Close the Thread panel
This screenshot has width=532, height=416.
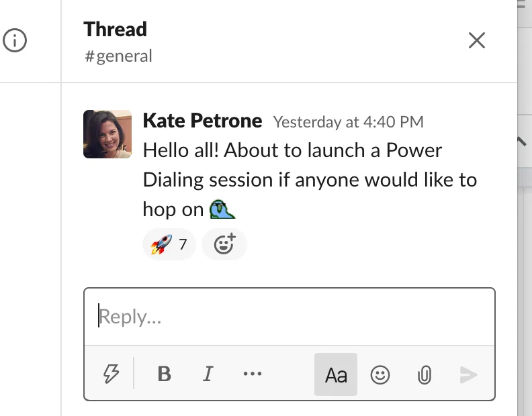(x=476, y=40)
